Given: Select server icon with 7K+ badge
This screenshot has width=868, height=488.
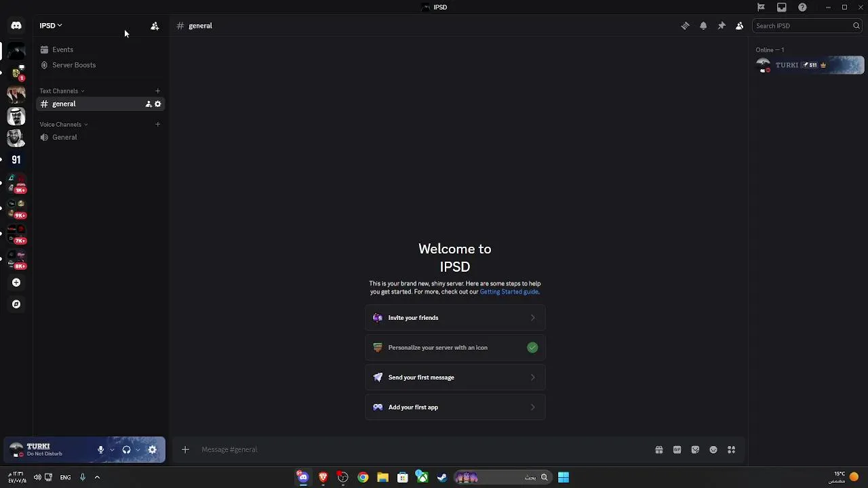Looking at the screenshot, I should pos(16,234).
